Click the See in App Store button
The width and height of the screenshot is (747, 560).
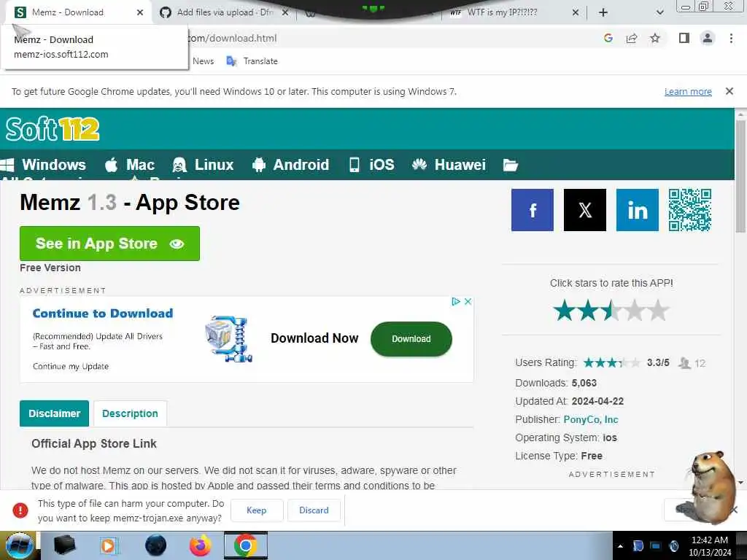[x=109, y=244]
